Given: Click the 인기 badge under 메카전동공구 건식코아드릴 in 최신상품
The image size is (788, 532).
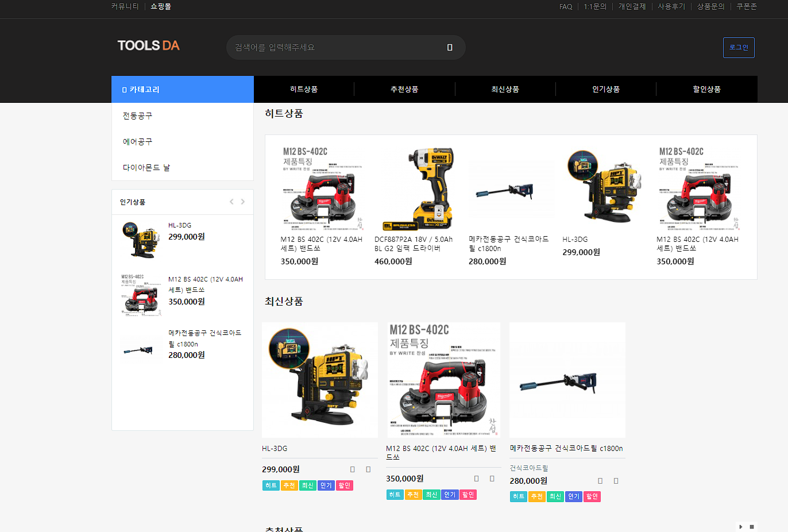Looking at the screenshot, I should [574, 496].
